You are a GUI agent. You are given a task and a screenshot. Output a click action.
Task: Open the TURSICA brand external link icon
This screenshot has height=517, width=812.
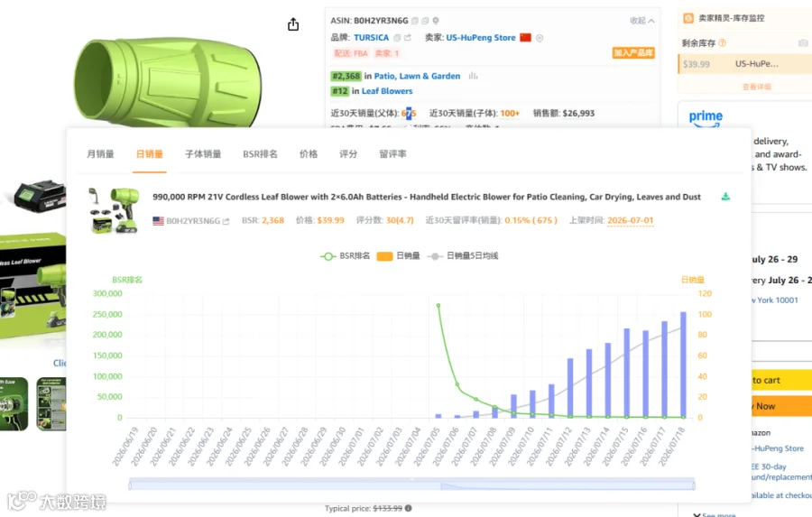click(x=408, y=38)
